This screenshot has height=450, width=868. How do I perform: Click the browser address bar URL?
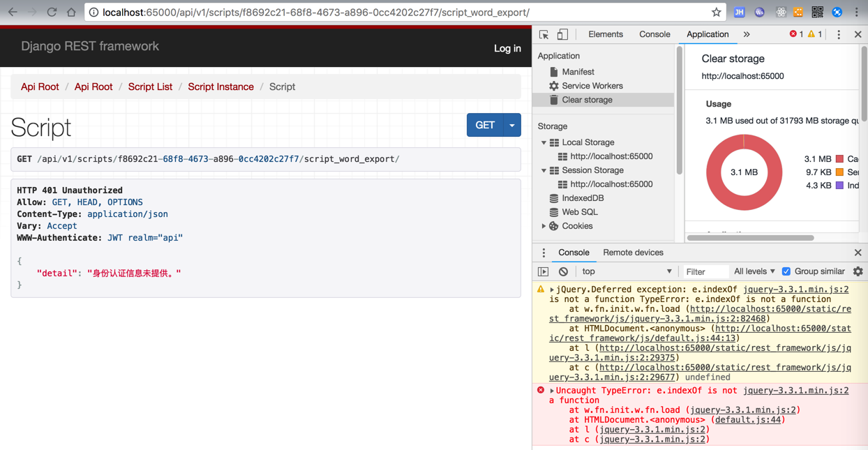[x=316, y=12]
